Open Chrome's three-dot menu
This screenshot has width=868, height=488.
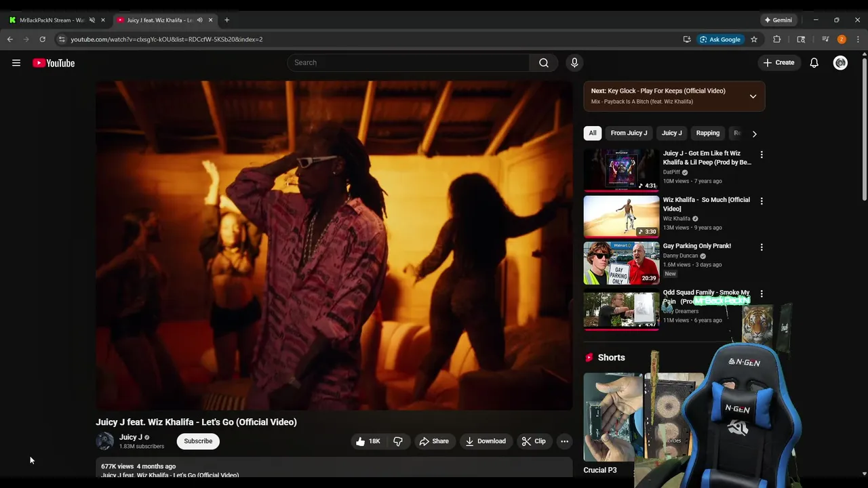point(858,39)
